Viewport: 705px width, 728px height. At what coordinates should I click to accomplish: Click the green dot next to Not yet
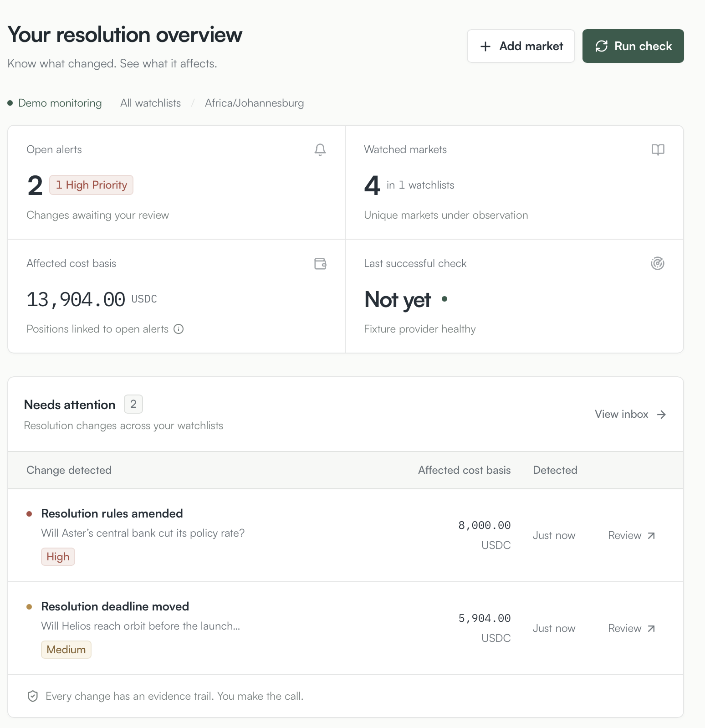444,299
